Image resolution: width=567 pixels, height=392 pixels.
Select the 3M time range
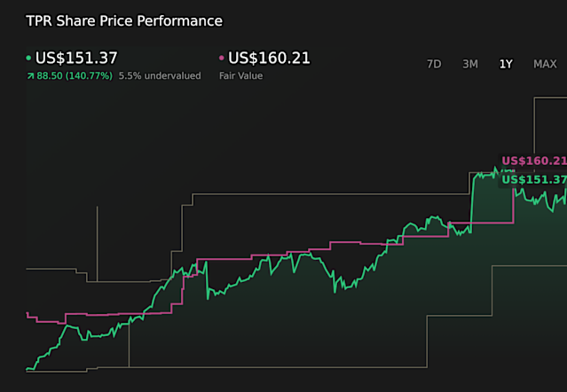click(470, 64)
